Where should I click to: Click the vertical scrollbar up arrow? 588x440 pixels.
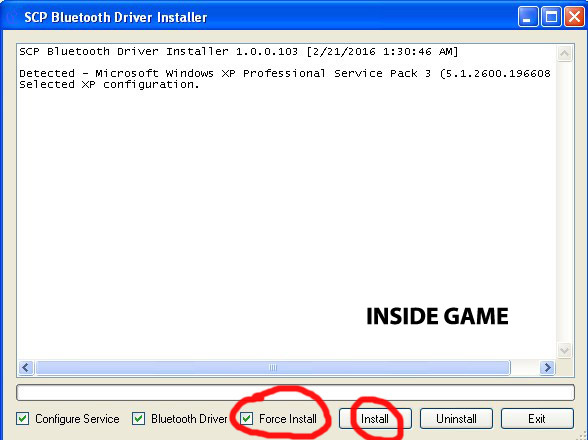coord(564,53)
